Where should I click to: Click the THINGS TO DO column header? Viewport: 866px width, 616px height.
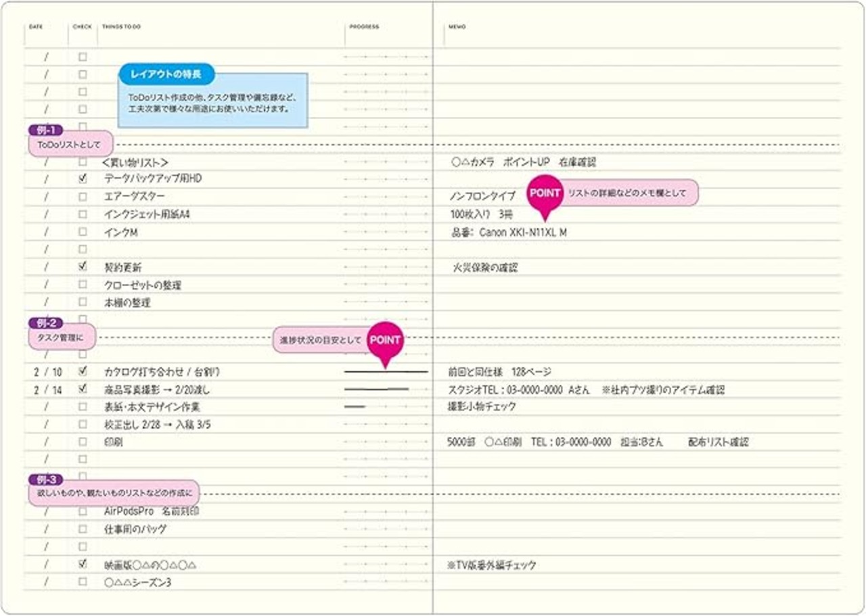(x=121, y=27)
